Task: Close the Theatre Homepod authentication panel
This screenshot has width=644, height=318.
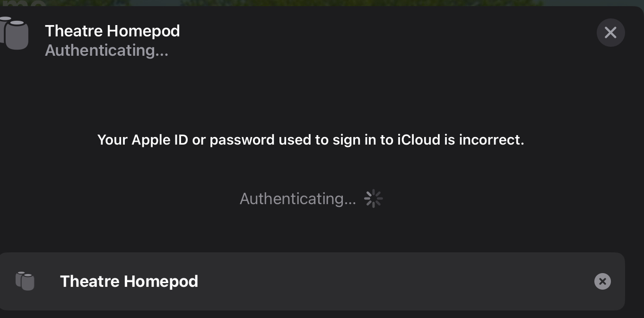Action: point(610,33)
